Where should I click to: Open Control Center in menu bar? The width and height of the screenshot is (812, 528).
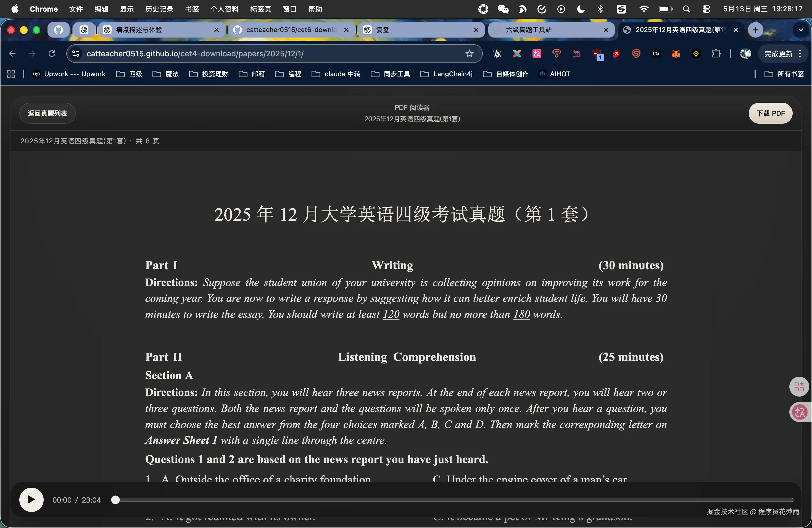click(706, 9)
